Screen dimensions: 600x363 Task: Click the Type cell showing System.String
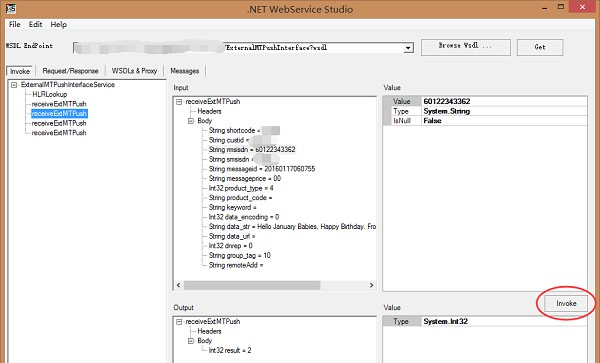[504, 111]
